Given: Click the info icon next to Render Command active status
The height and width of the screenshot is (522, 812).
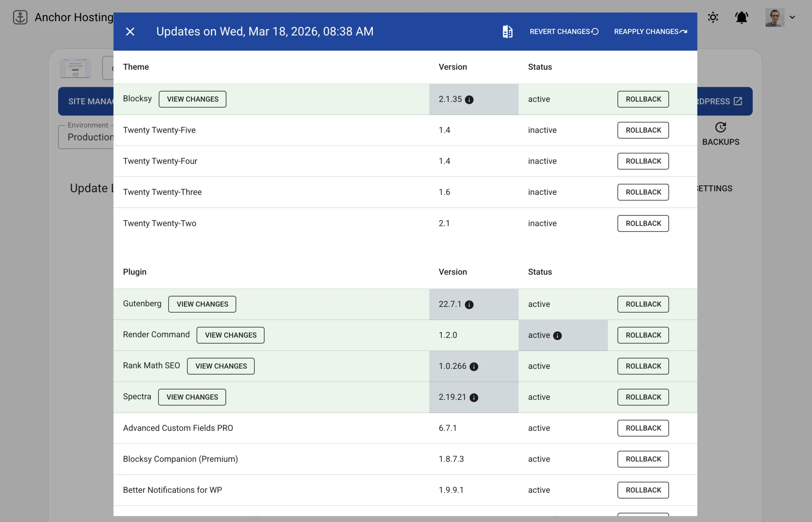Looking at the screenshot, I should pyautogui.click(x=557, y=336).
